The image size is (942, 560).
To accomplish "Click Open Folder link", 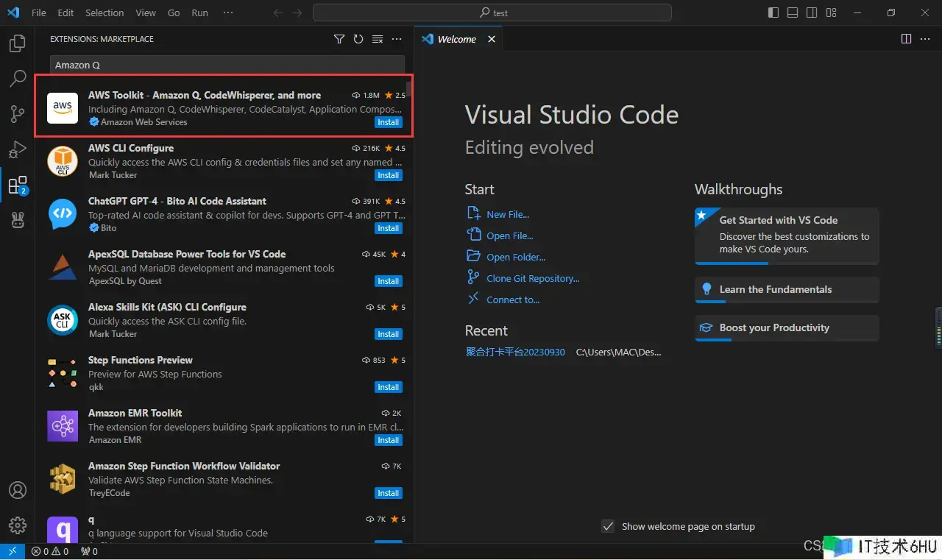I will pos(516,257).
